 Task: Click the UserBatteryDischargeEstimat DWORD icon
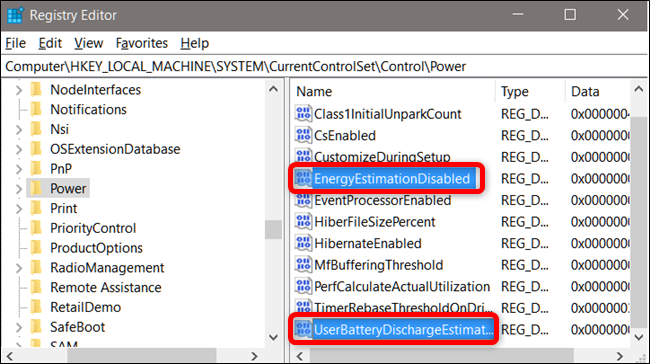coord(303,329)
